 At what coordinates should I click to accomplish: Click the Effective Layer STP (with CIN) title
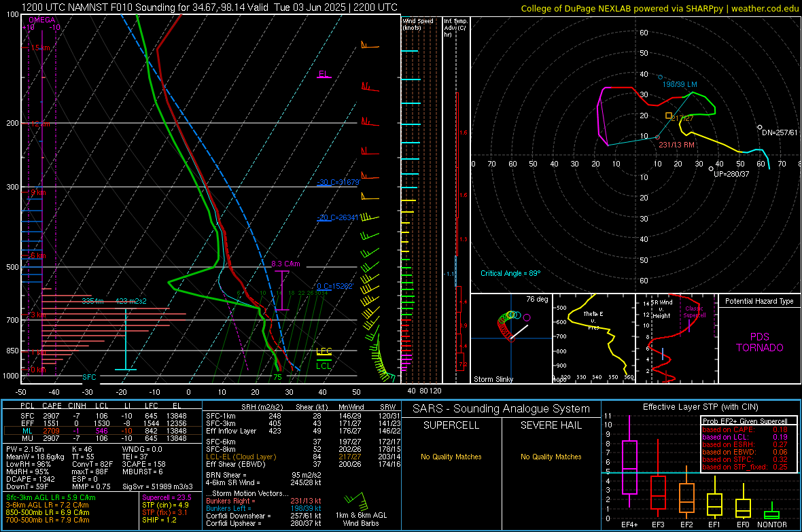[x=700, y=407]
